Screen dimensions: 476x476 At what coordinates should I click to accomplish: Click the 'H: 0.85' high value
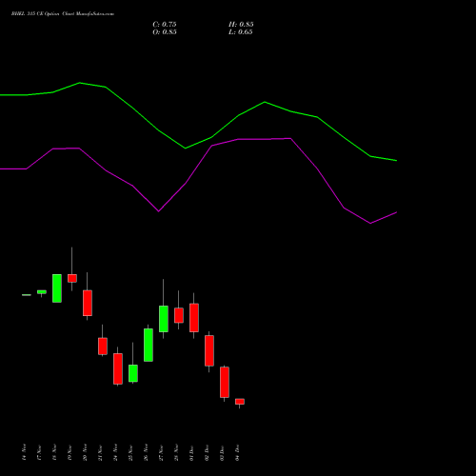point(241,25)
